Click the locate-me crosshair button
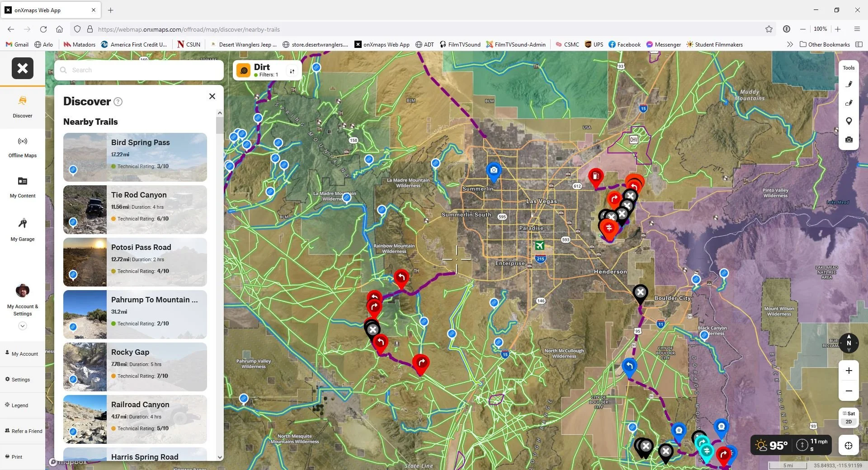Viewport: 868px width, 470px height. point(849,446)
